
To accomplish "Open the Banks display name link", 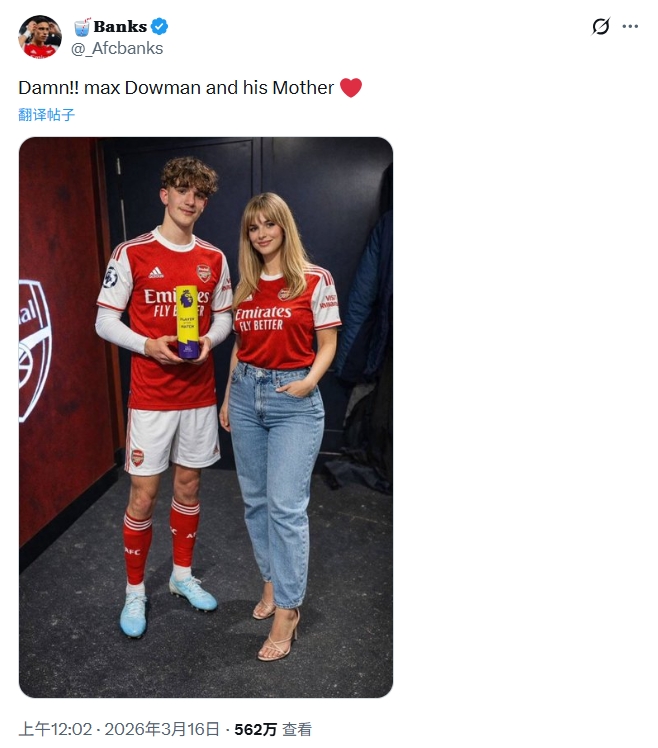I will (120, 26).
